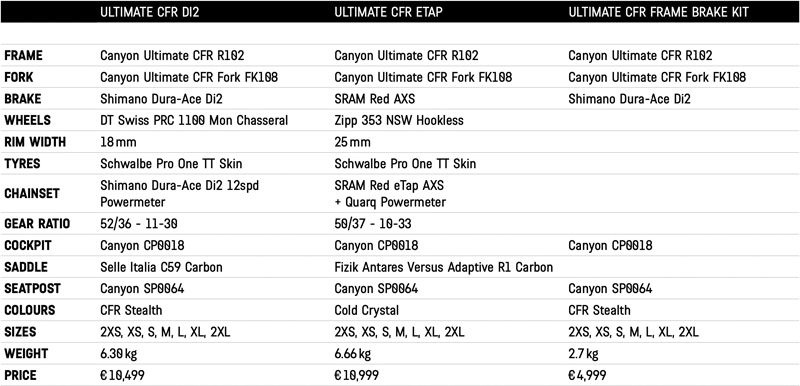Click the 2.7 kg weight value
The image size is (800, 386).
click(583, 354)
